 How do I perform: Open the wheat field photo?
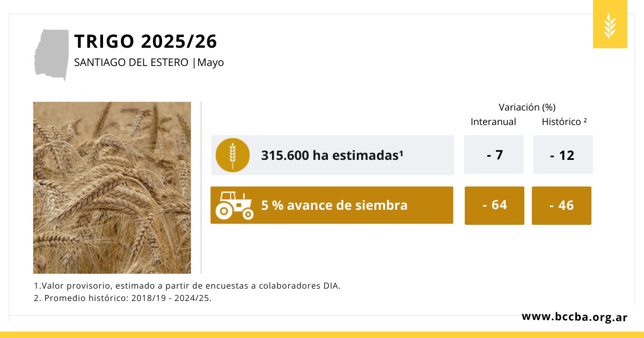(x=112, y=187)
